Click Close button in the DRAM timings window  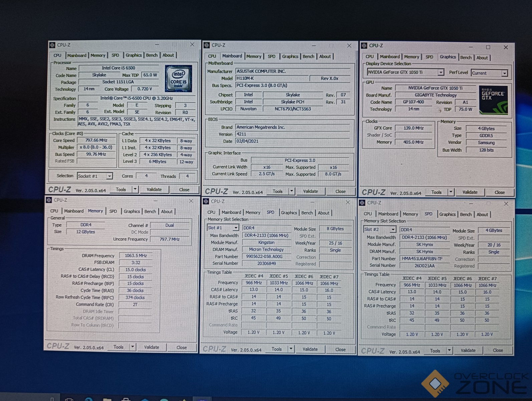tap(182, 348)
